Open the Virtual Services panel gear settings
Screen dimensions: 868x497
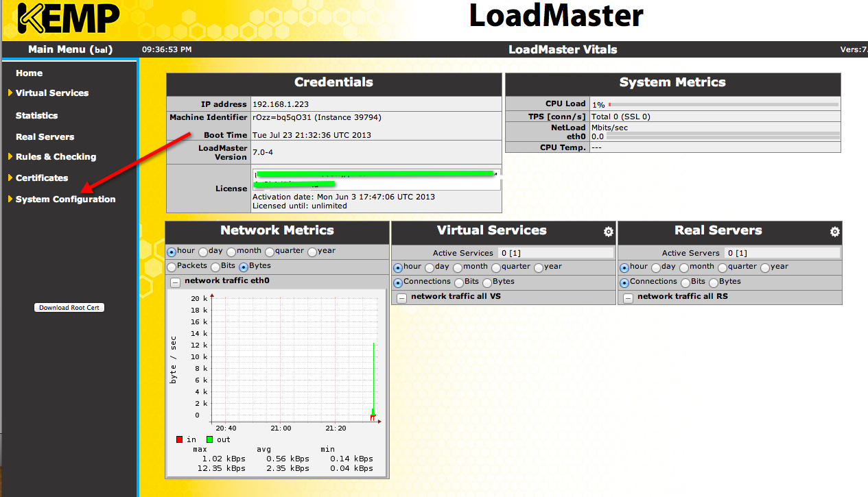(608, 232)
